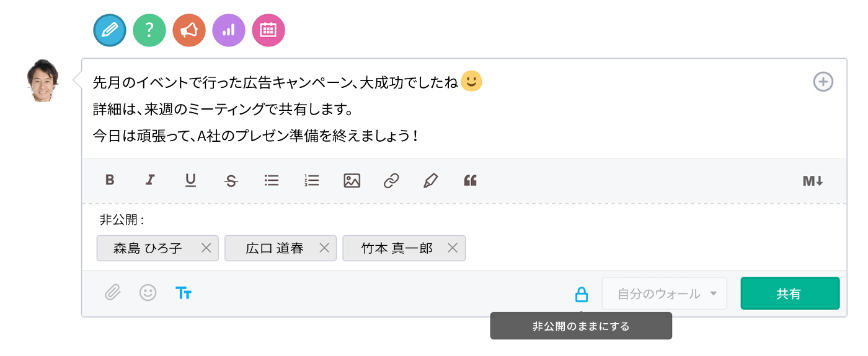Viewport: 868px width, 356px height.
Task: Open the poll chart post type
Action: (x=229, y=30)
